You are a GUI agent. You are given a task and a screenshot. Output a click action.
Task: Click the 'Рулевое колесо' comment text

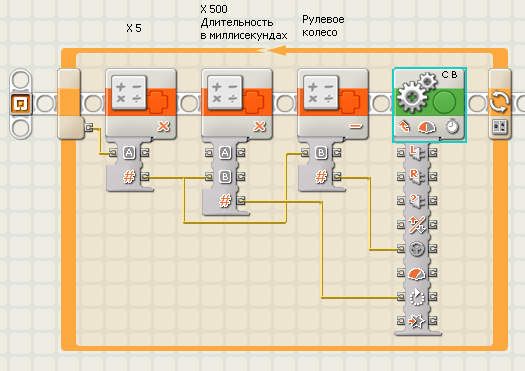(x=323, y=26)
